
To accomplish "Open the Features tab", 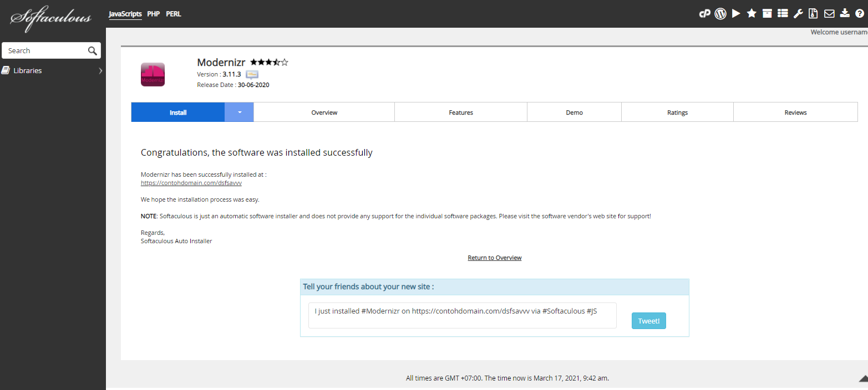I will [x=461, y=112].
